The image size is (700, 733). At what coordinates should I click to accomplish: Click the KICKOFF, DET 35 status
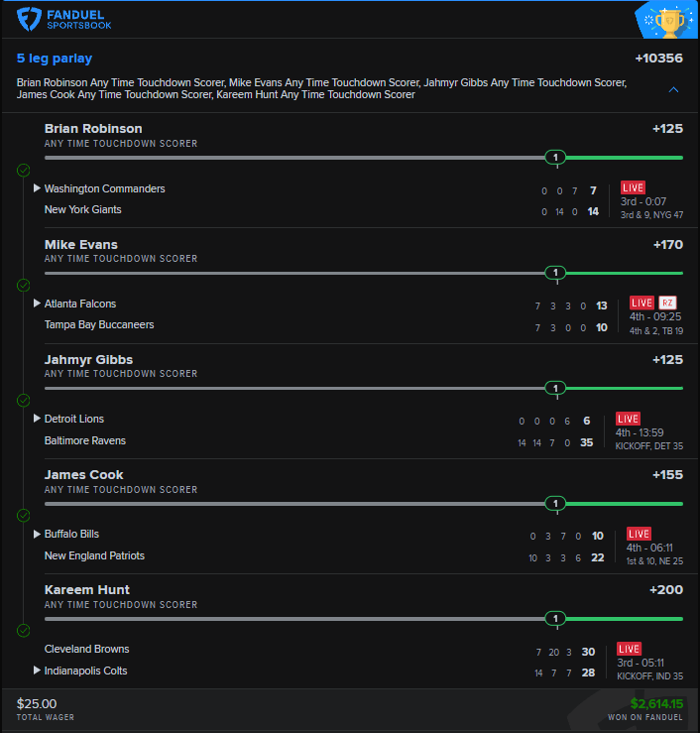[x=649, y=446]
